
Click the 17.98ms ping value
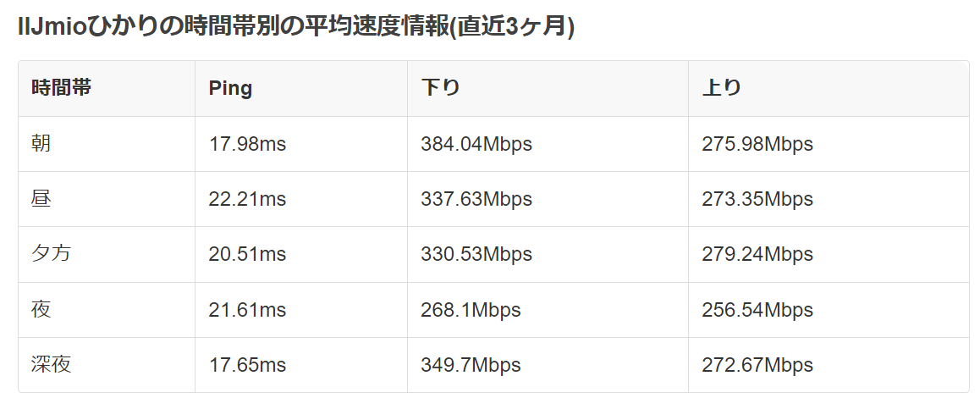[x=247, y=144]
